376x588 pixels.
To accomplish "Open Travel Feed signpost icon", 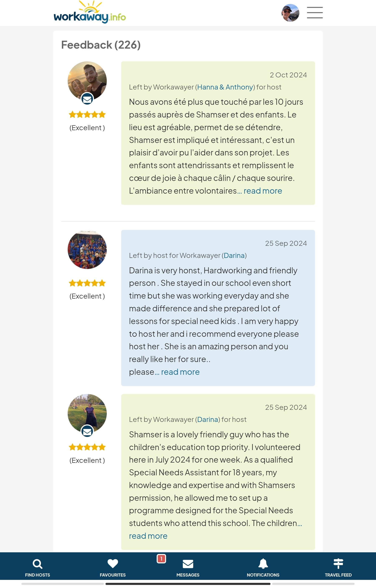I will pyautogui.click(x=338, y=564).
